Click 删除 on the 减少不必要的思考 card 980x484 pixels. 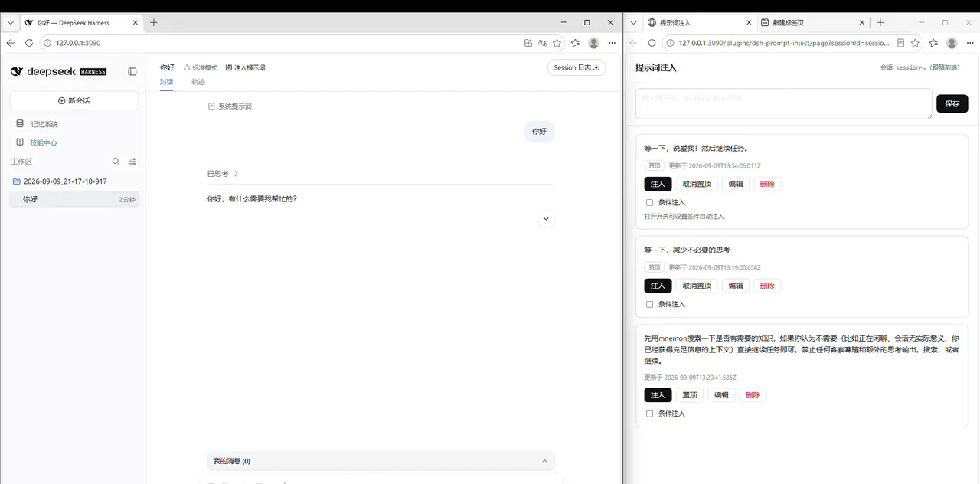767,286
